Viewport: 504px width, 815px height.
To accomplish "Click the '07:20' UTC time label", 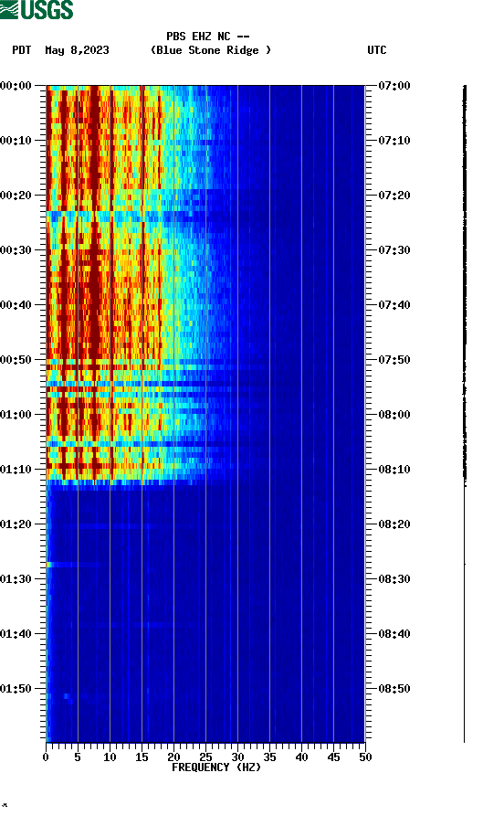I will (x=394, y=196).
